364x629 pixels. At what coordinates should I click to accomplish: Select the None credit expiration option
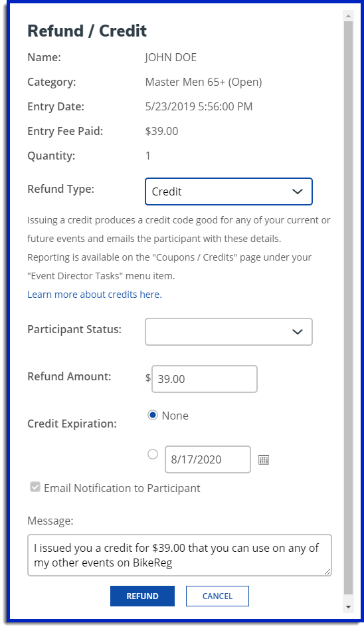pyautogui.click(x=153, y=415)
